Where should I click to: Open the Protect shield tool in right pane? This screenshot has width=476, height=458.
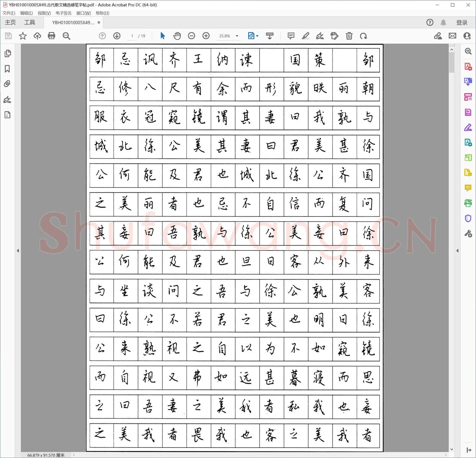(x=468, y=218)
